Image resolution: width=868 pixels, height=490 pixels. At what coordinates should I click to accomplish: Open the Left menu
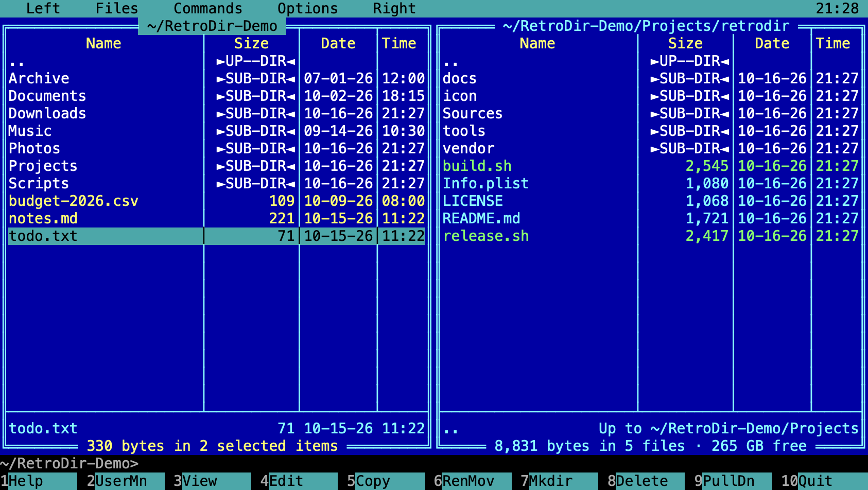(x=43, y=8)
